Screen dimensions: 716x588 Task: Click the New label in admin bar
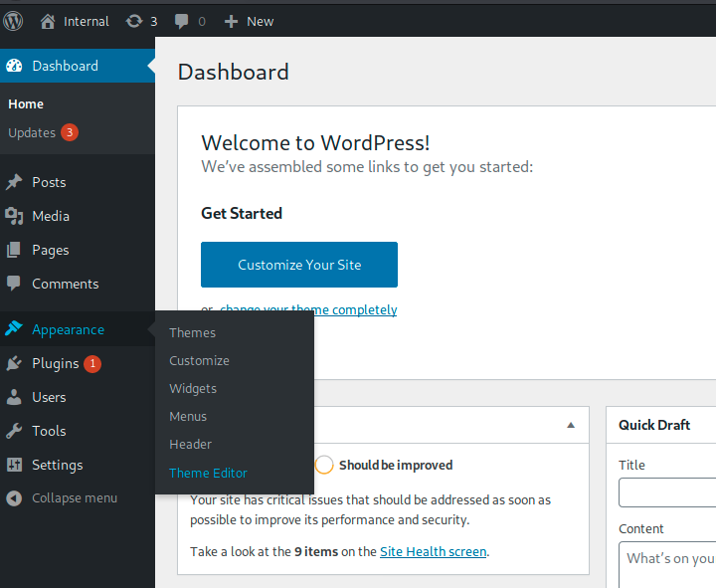click(x=260, y=22)
